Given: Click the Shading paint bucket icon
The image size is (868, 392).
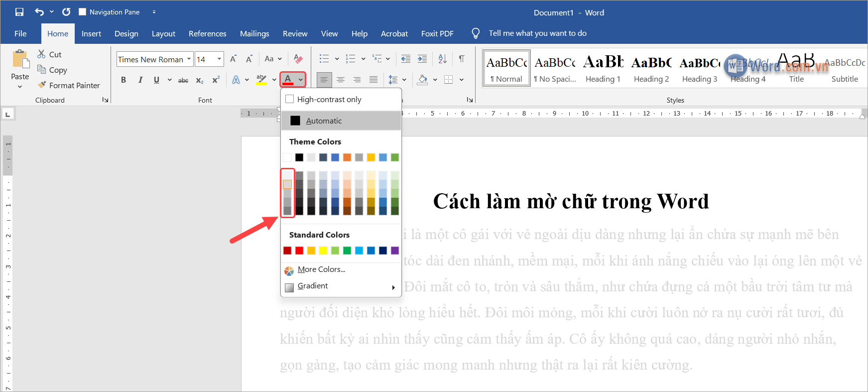Looking at the screenshot, I should [x=423, y=80].
